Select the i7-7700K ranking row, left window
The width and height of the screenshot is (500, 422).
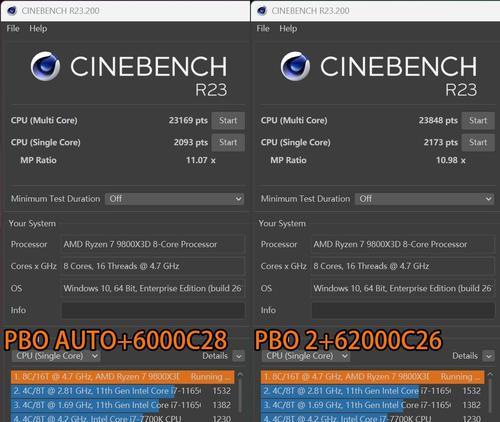click(x=123, y=417)
